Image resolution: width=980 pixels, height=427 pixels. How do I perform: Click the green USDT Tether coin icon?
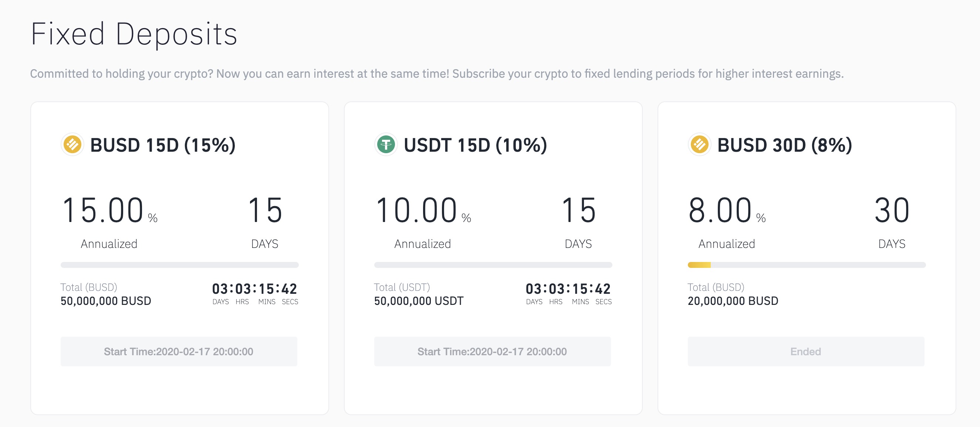(x=386, y=145)
